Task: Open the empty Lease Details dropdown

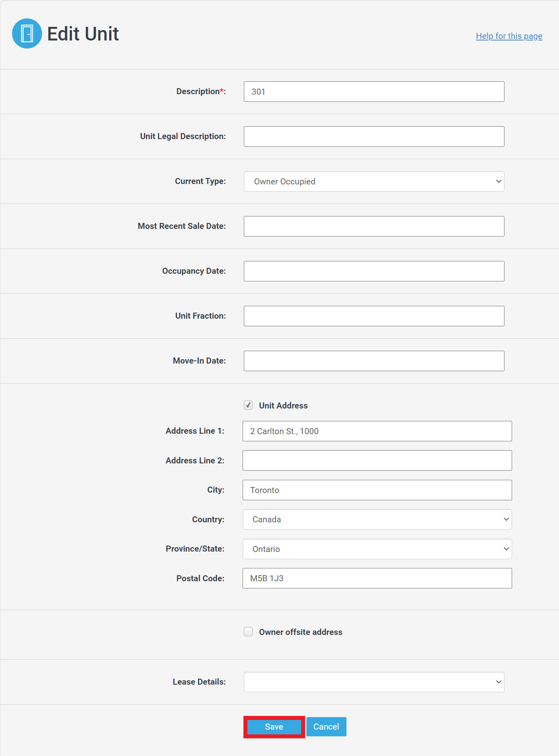Action: click(x=374, y=681)
